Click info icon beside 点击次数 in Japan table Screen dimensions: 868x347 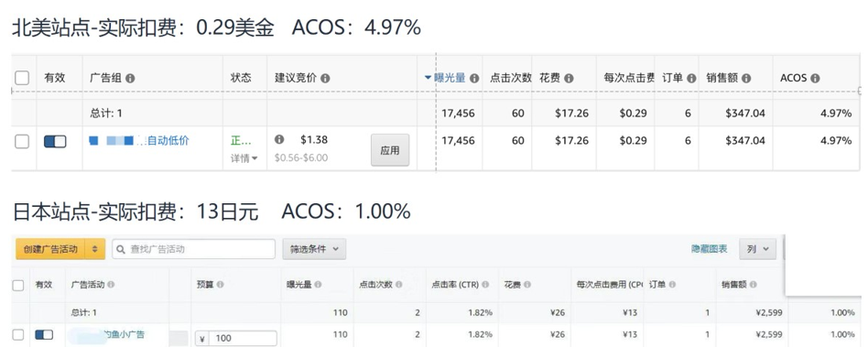(398, 285)
